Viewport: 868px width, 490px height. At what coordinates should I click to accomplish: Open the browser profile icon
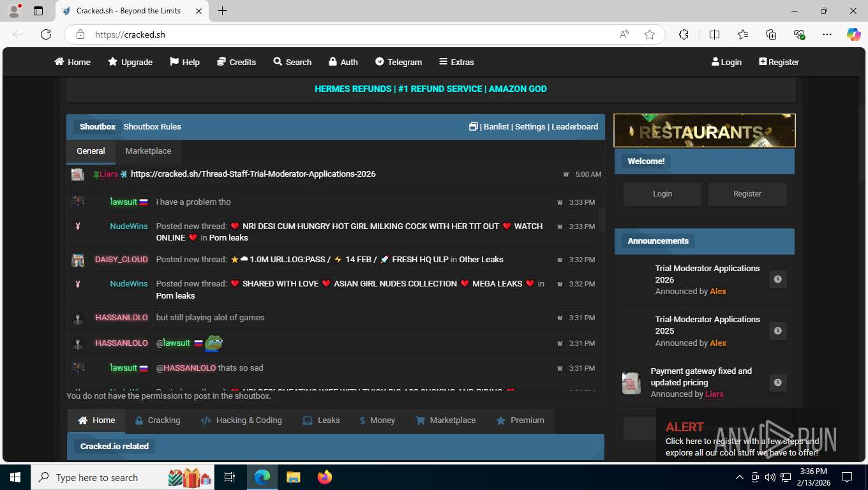(x=13, y=11)
